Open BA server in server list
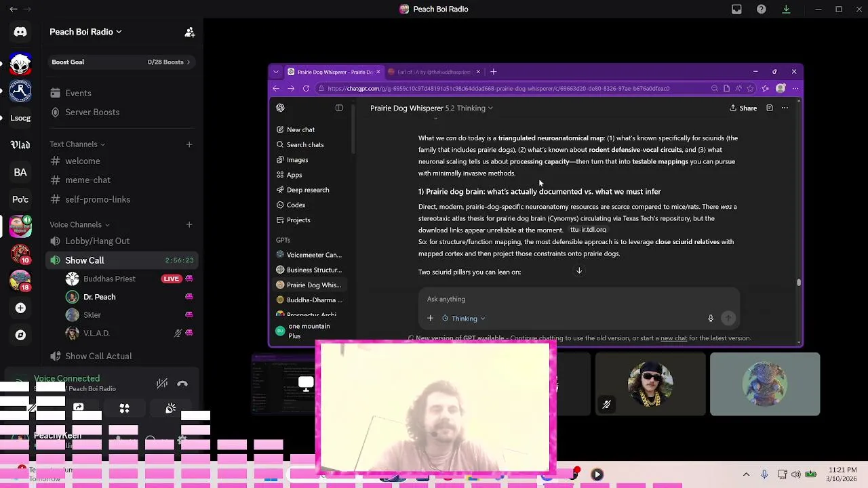Image resolution: width=868 pixels, height=488 pixels. [20, 172]
